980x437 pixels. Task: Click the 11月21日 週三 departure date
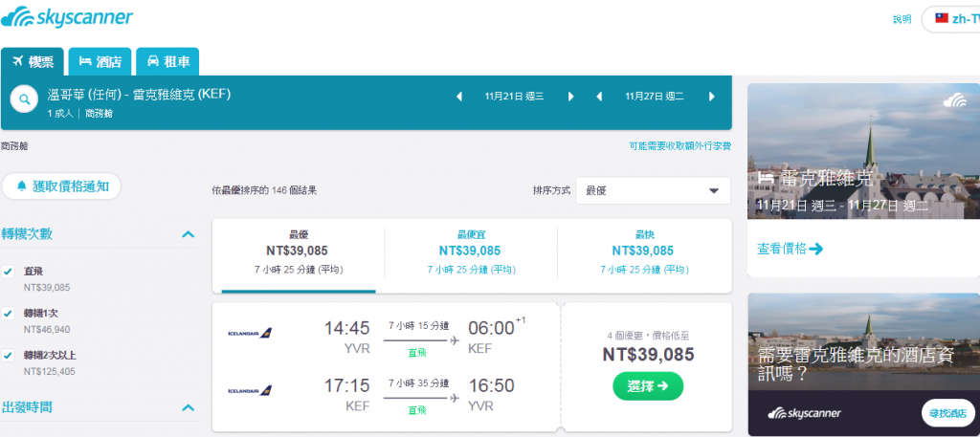coord(514,97)
